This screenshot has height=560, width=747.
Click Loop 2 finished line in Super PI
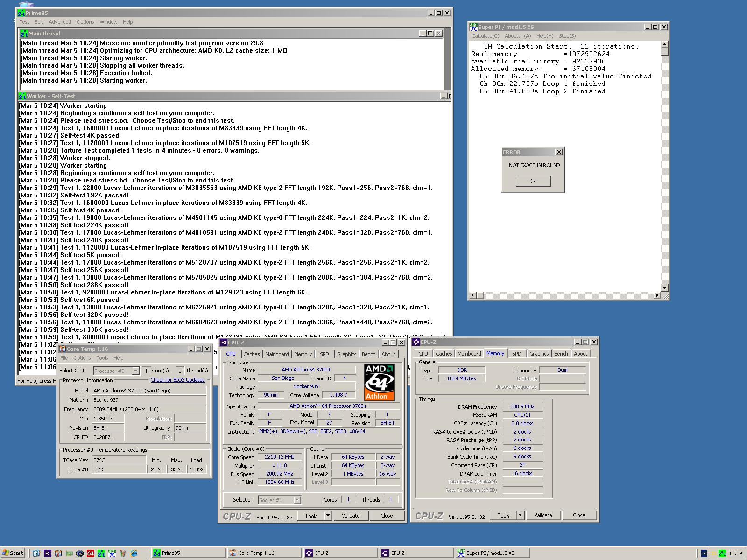coord(543,91)
